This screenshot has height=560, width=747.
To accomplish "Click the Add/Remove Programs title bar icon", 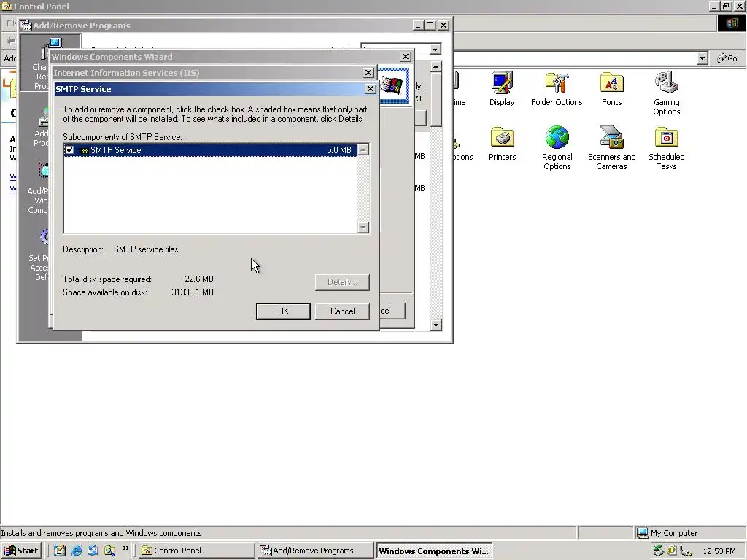I will tap(26, 26).
